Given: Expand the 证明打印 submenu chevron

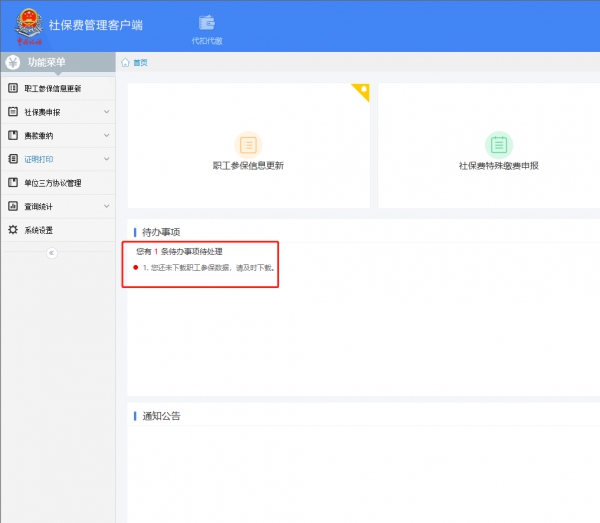Looking at the screenshot, I should [107, 159].
